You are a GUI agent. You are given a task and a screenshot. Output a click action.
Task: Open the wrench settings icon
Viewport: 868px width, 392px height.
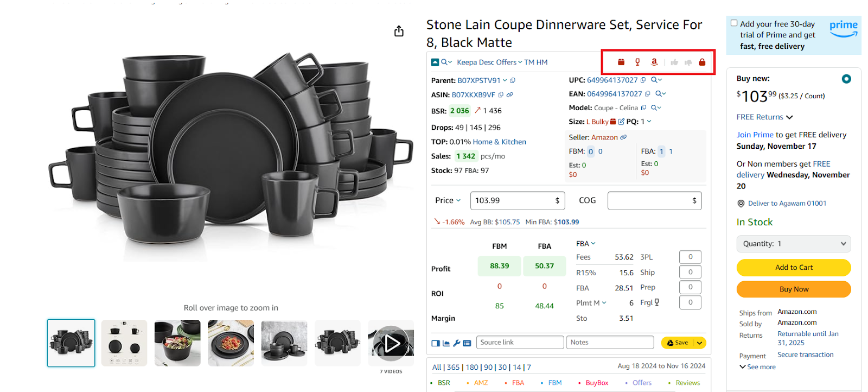(456, 343)
